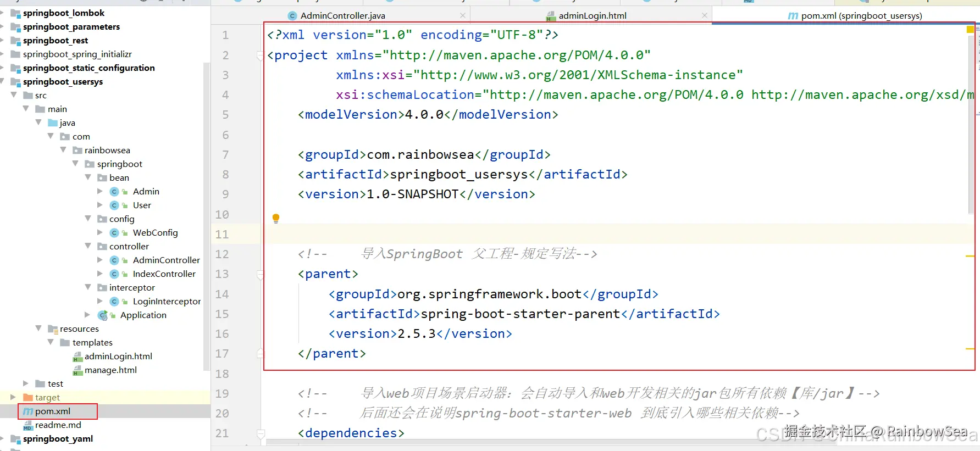
Task: Click the IndexController class icon
Action: point(114,274)
